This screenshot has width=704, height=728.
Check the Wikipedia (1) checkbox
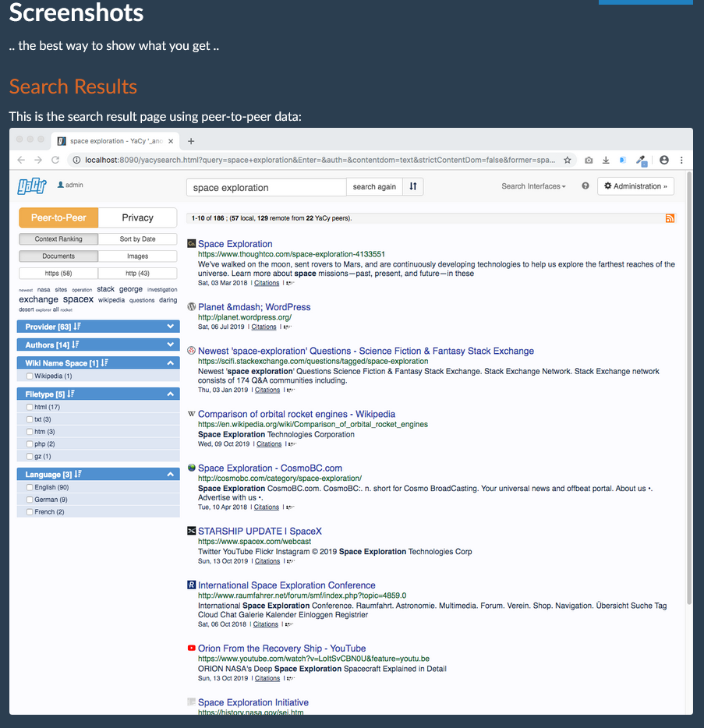[30, 376]
